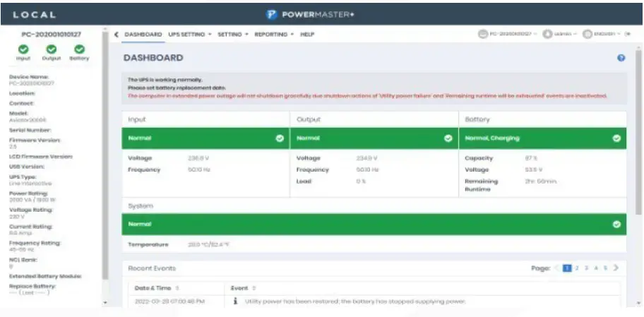The image size is (644, 317).
Task: Click 'Please set battery replacement date' message
Action: [x=177, y=88]
